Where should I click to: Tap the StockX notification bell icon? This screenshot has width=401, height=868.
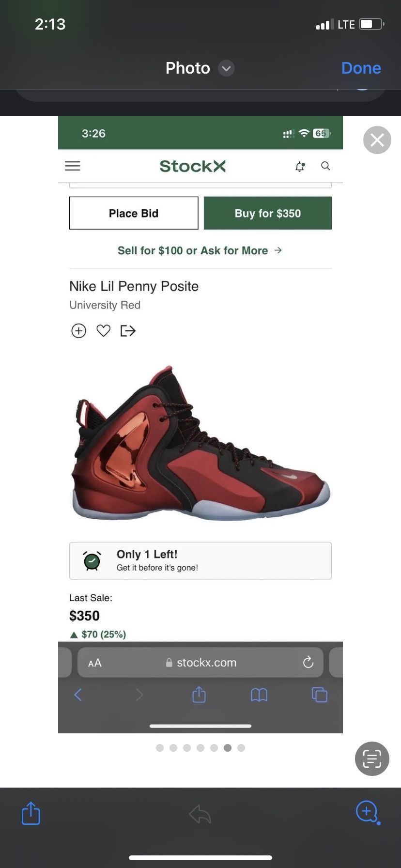point(300,167)
